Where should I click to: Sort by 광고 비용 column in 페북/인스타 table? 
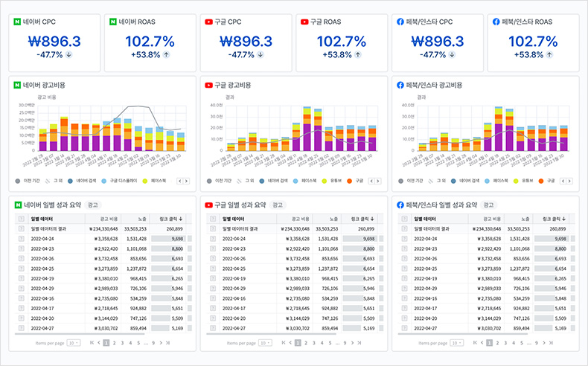point(486,219)
